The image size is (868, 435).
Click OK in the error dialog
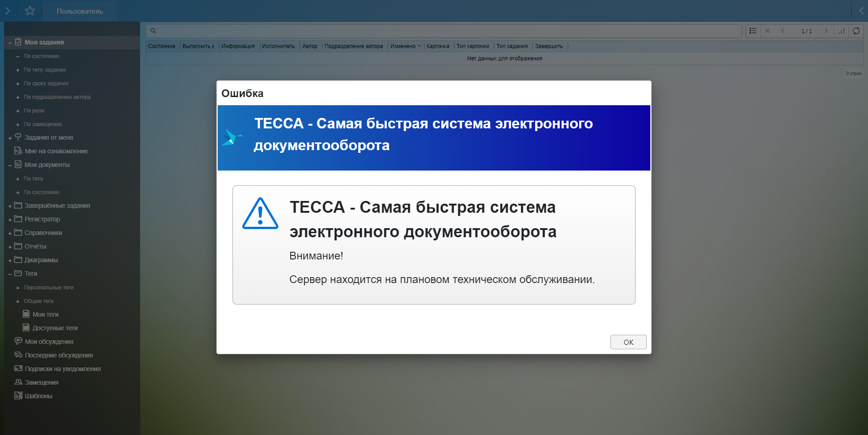click(x=628, y=342)
